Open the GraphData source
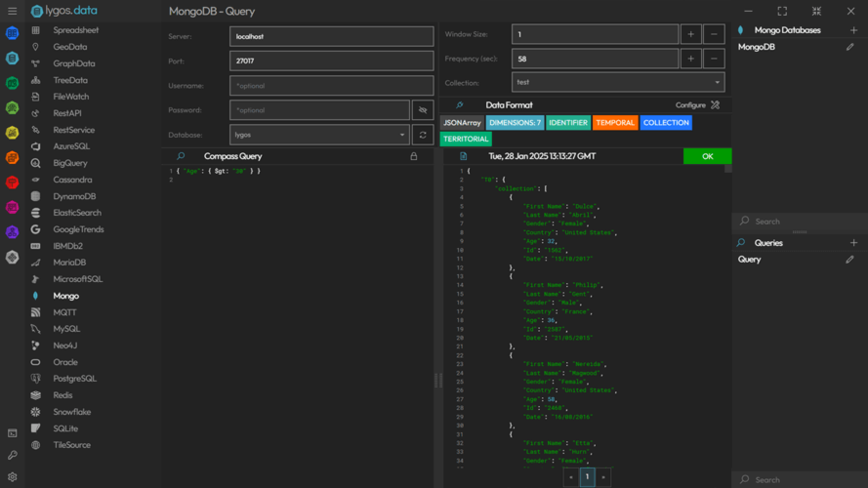Viewport: 868px width, 488px height. coord(73,63)
